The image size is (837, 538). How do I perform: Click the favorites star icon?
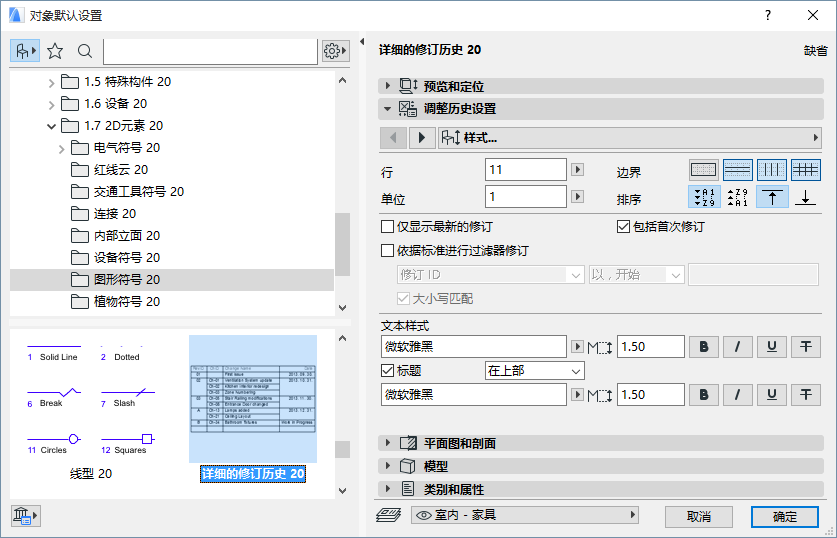tap(55, 51)
